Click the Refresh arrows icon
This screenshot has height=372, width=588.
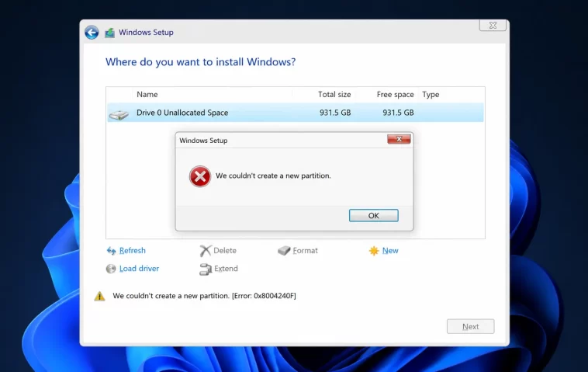coord(112,251)
